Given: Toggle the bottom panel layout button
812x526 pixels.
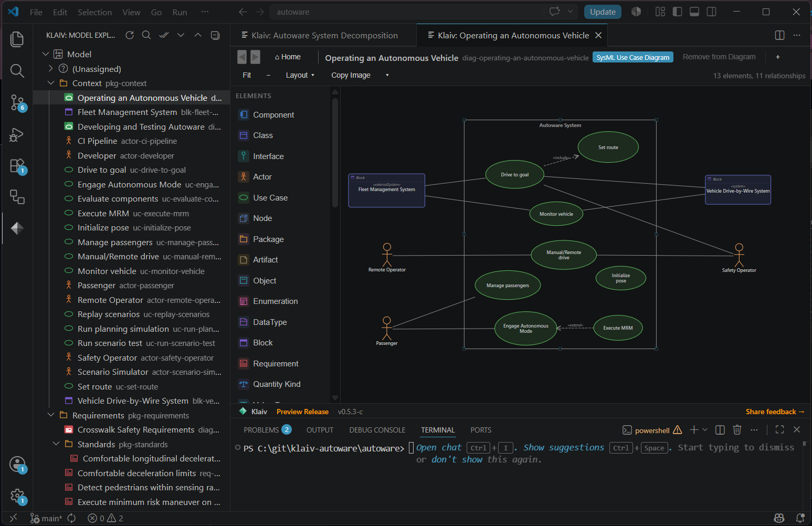Looking at the screenshot, I should pos(694,12).
